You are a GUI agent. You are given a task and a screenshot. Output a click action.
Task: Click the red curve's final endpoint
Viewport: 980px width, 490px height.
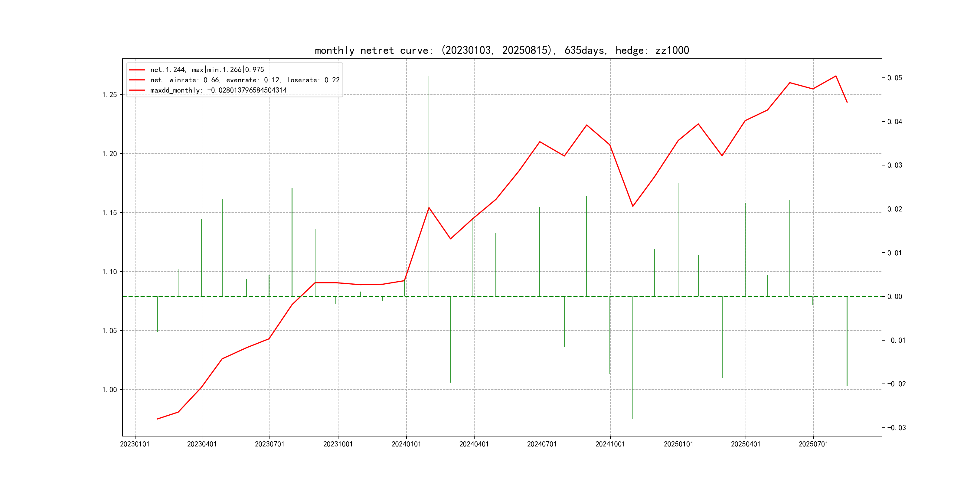point(847,102)
